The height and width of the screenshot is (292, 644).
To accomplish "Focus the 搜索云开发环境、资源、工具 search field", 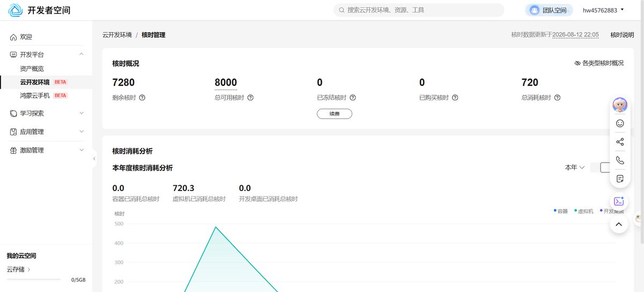I will point(419,10).
